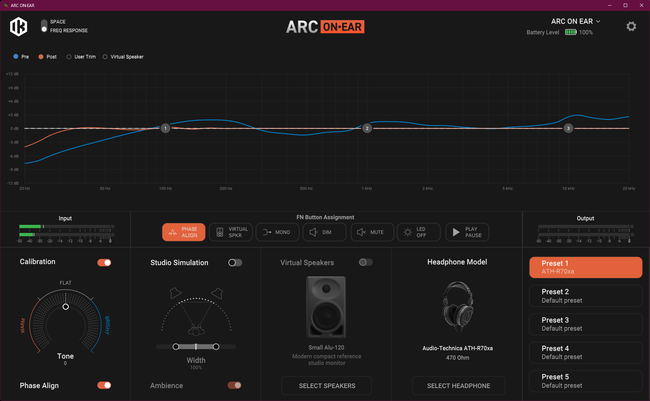Screen dimensions: 650x401
Task: Click the Tone knob handle
Action: 65,307
